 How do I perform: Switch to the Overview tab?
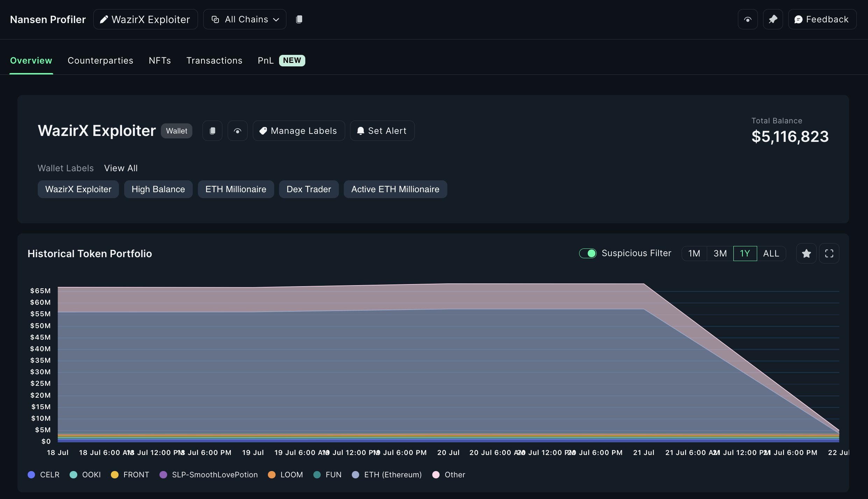click(31, 60)
